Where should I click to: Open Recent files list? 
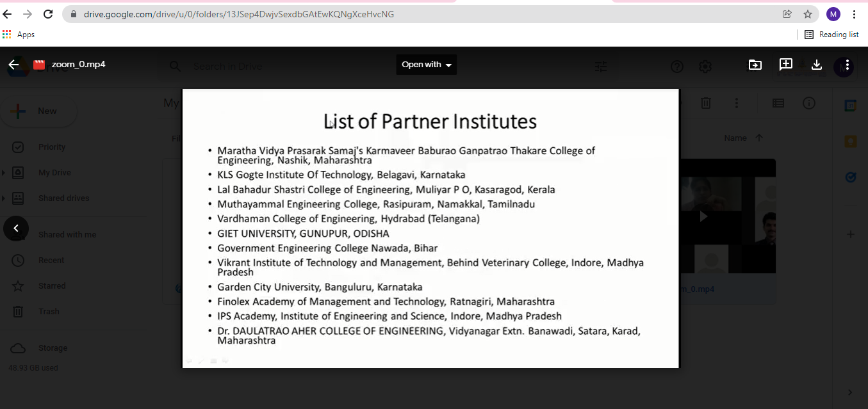pos(51,261)
